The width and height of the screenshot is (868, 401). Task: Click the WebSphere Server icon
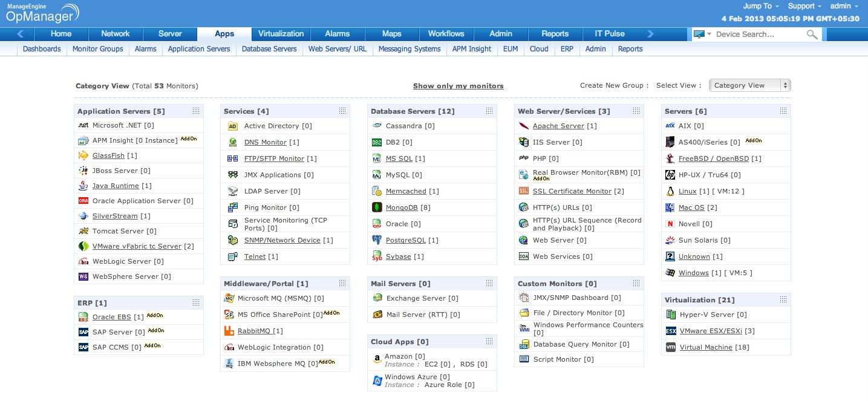pyautogui.click(x=83, y=276)
